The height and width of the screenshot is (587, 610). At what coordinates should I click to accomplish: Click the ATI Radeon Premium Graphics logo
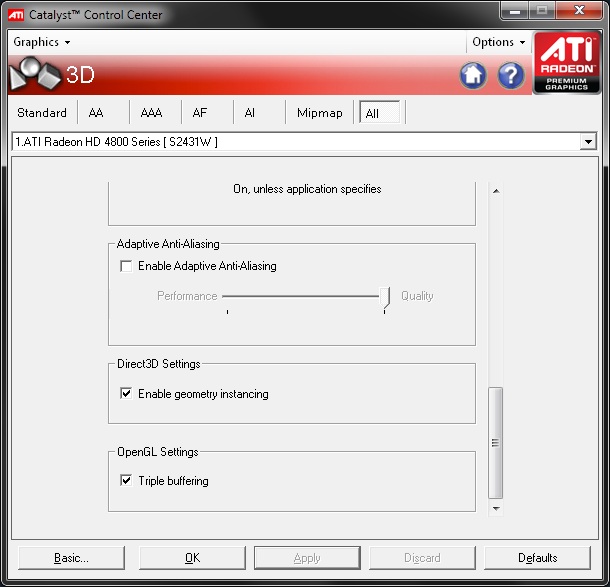566,63
